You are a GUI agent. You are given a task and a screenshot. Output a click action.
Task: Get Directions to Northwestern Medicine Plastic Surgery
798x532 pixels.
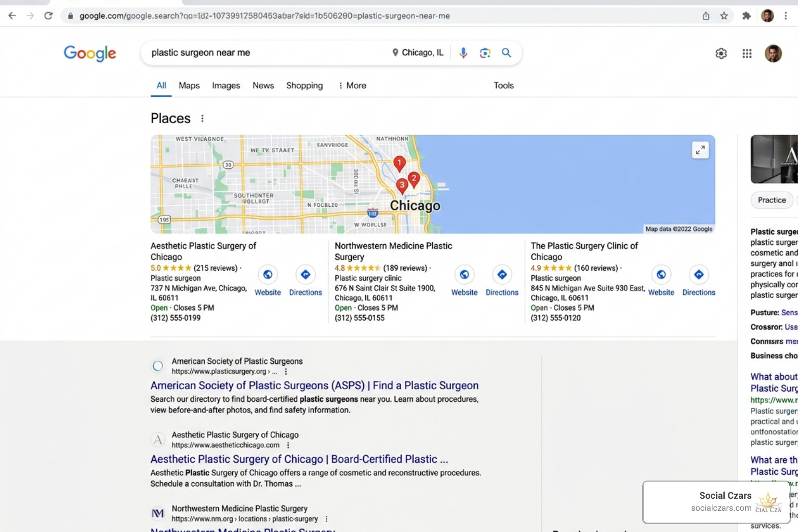[502, 281]
